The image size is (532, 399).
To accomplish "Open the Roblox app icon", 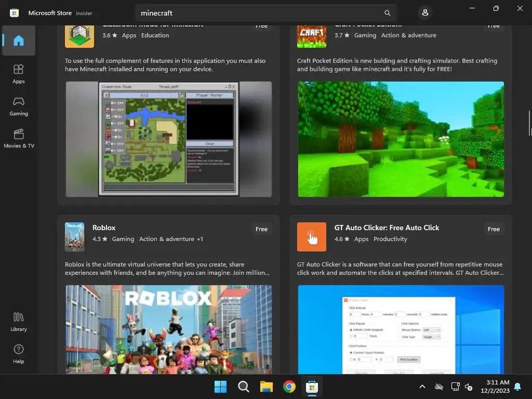I will [75, 237].
